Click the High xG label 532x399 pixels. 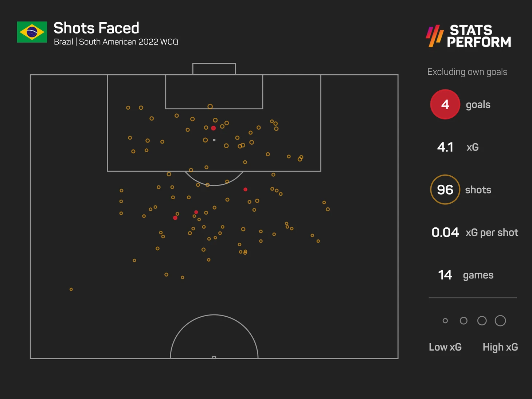point(500,347)
